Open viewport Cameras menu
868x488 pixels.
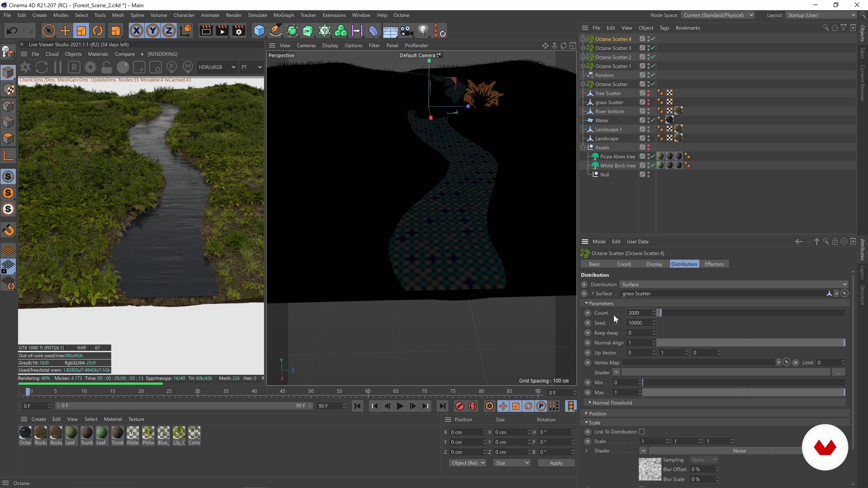(306, 45)
